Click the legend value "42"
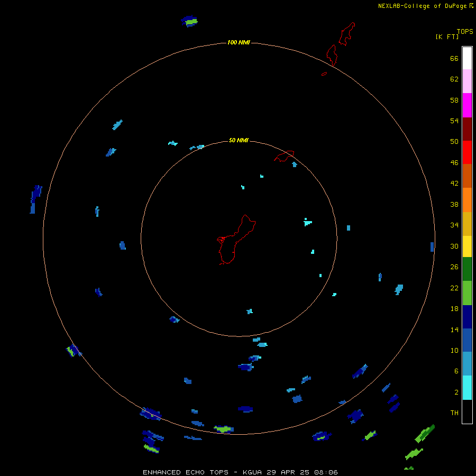476x476 pixels. (x=454, y=183)
